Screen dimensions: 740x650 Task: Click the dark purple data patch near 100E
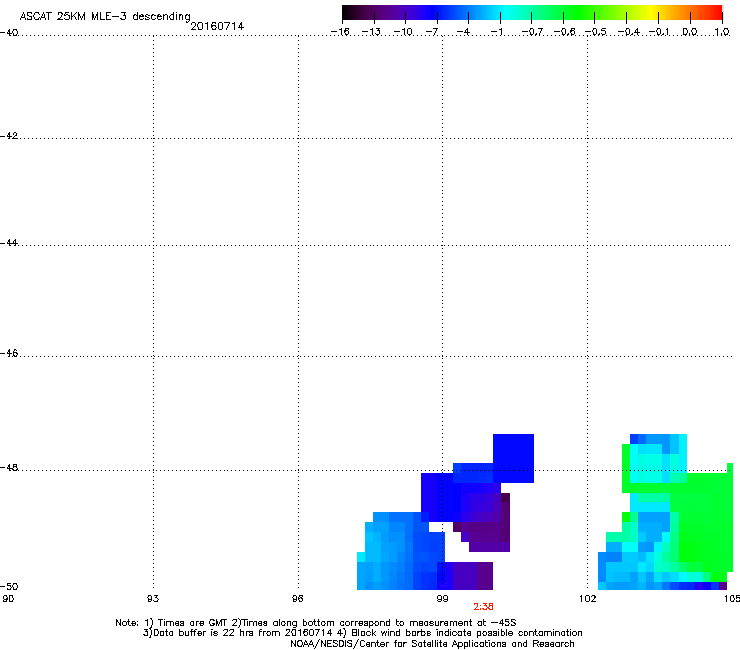[x=486, y=524]
